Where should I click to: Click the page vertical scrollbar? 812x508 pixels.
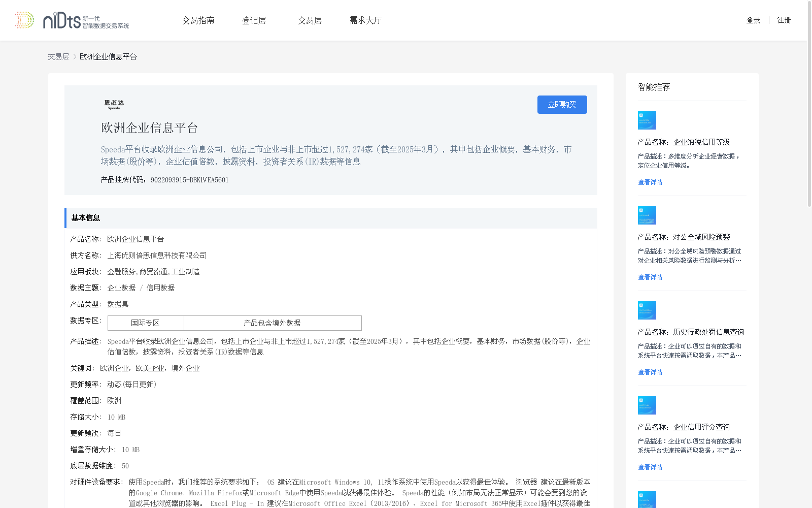[809, 104]
